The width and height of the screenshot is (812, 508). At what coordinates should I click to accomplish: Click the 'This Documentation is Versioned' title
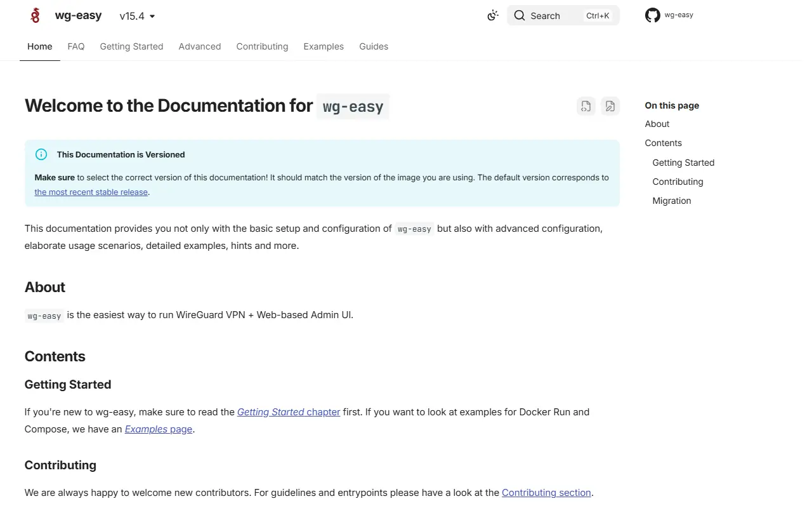121,154
